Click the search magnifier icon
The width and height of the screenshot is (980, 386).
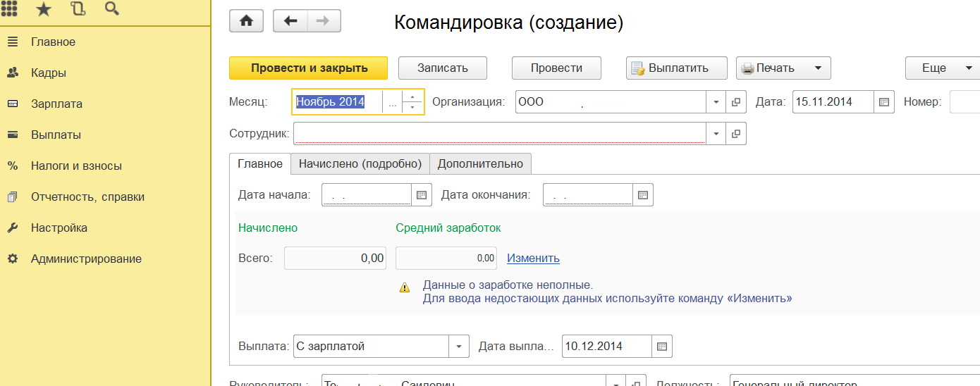(x=111, y=8)
